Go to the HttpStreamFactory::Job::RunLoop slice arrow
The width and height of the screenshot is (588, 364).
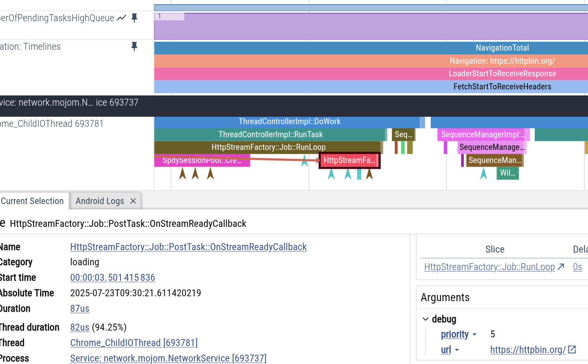pos(561,267)
